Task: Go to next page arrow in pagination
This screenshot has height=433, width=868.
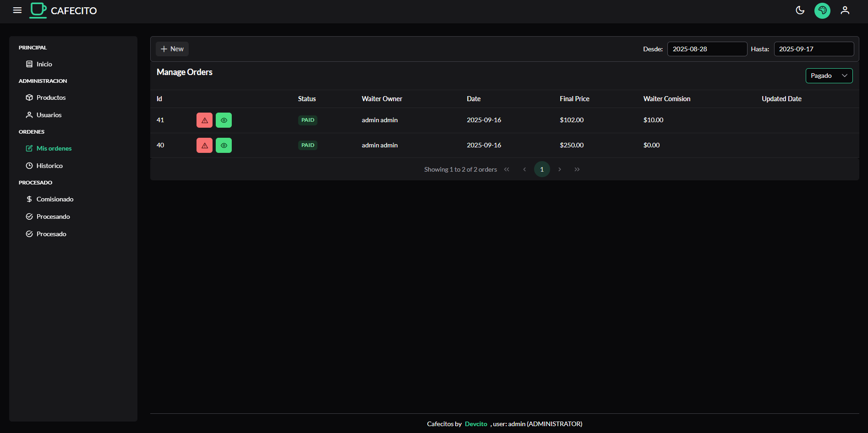Action: [559, 169]
